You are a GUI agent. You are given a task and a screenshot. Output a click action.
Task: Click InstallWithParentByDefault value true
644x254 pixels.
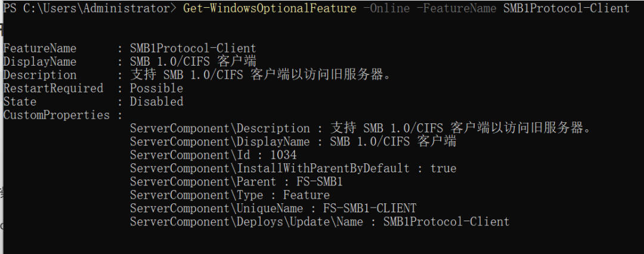(x=443, y=169)
